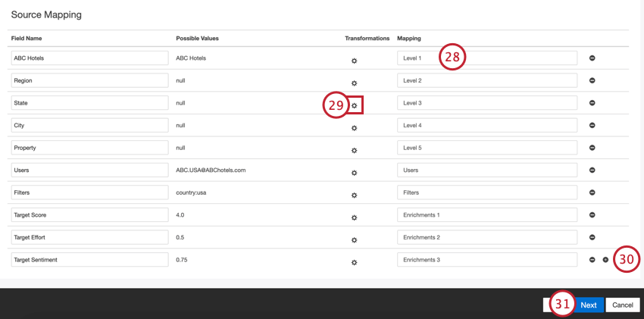Open transformations gear for Target Sentiment row
Image resolution: width=644 pixels, height=319 pixels.
click(x=354, y=262)
